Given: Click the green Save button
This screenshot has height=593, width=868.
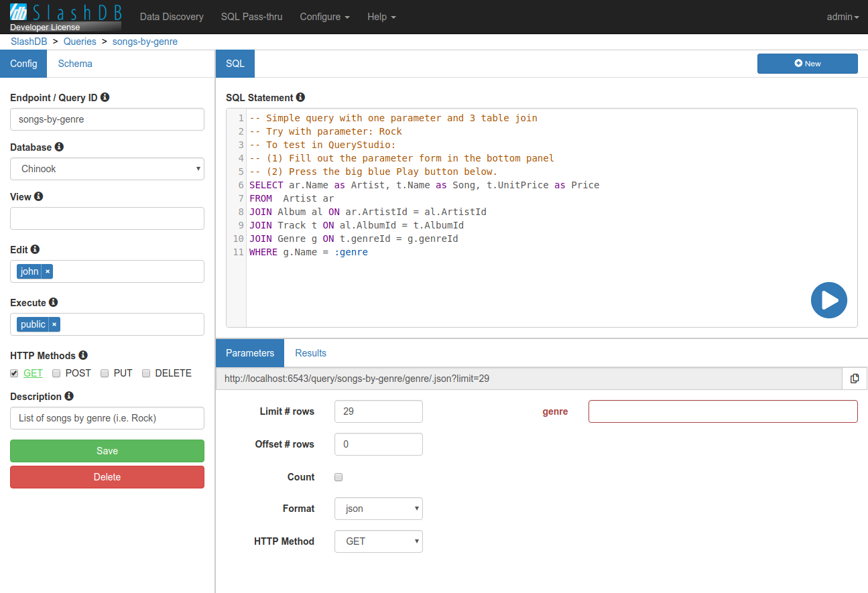Looking at the screenshot, I should pyautogui.click(x=107, y=451).
